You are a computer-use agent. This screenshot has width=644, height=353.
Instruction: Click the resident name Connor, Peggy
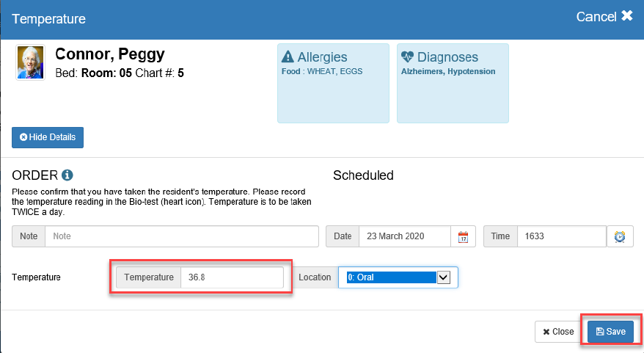pyautogui.click(x=110, y=54)
